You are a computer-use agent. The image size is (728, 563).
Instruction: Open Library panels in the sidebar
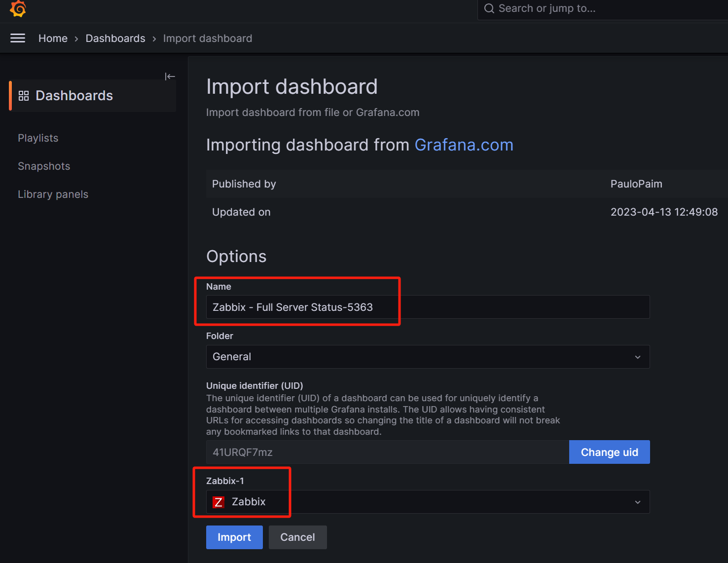53,194
